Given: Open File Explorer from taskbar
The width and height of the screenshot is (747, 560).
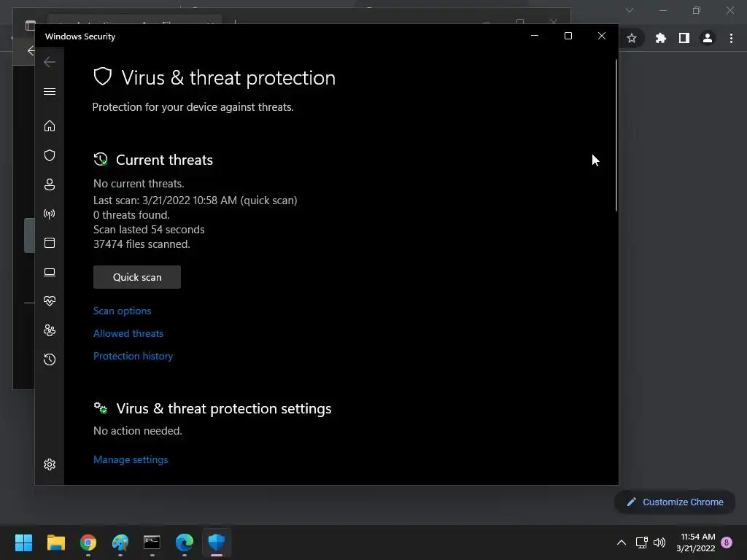Looking at the screenshot, I should point(55,542).
